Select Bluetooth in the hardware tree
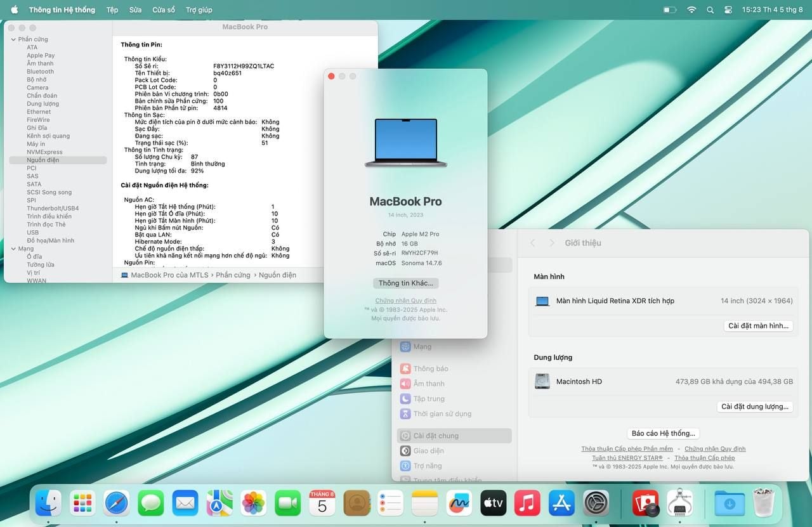The image size is (812, 527). pyautogui.click(x=40, y=72)
